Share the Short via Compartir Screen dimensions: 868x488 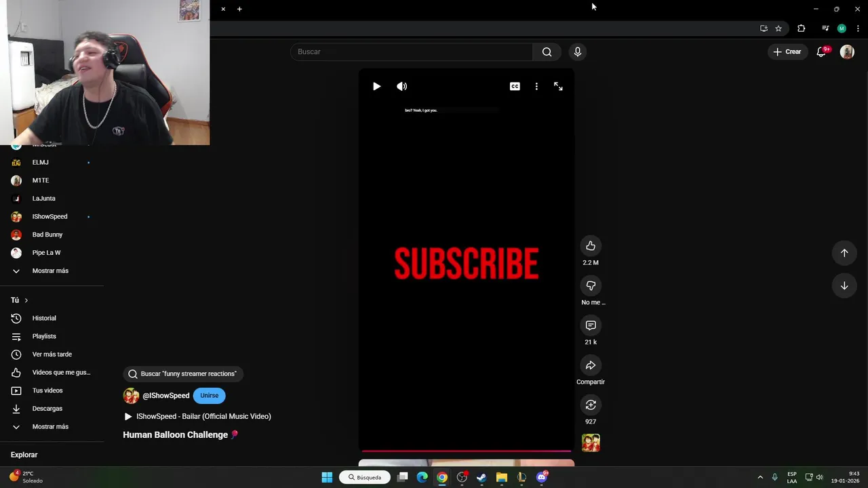click(x=591, y=365)
